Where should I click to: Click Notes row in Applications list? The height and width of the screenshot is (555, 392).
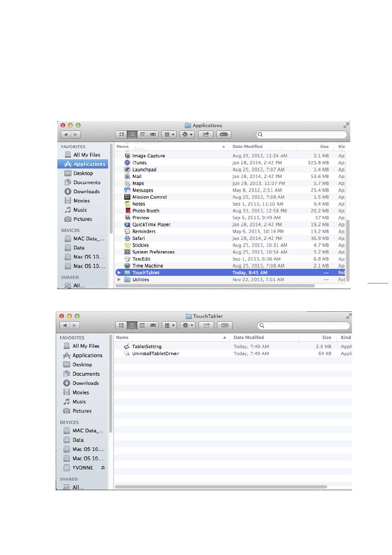pos(230,204)
